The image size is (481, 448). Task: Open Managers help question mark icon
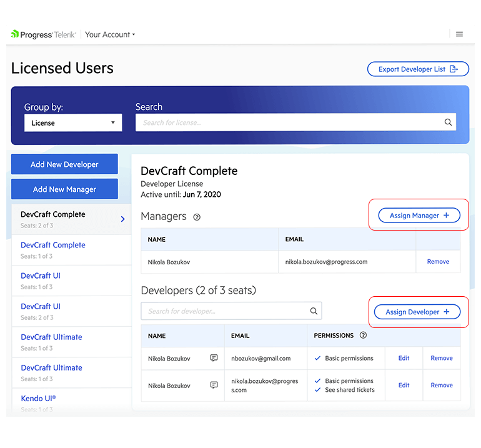(x=197, y=217)
